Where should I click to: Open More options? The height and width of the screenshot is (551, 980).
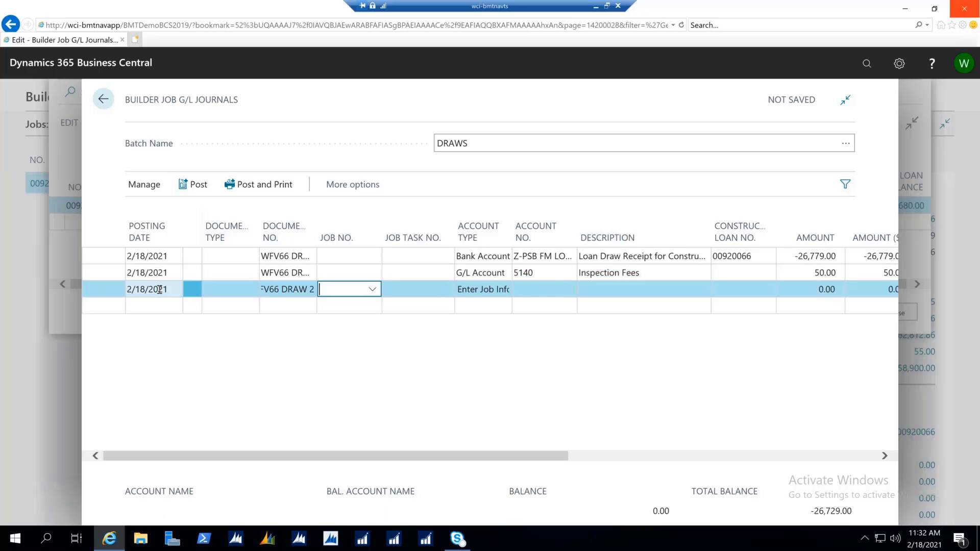tap(352, 184)
